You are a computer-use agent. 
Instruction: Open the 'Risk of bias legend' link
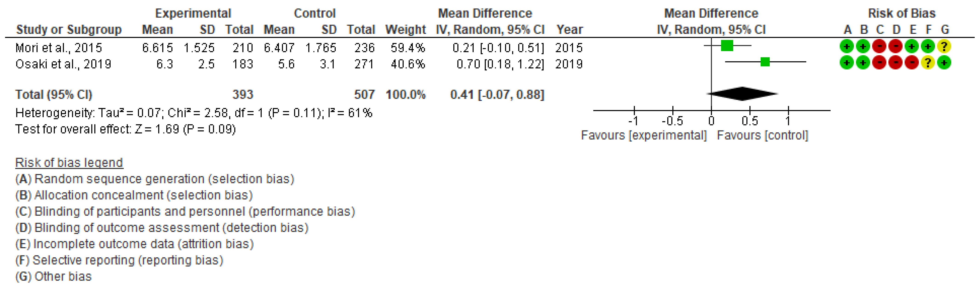pos(69,162)
